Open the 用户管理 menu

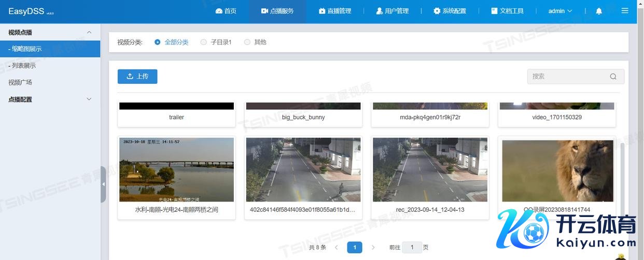(392, 11)
